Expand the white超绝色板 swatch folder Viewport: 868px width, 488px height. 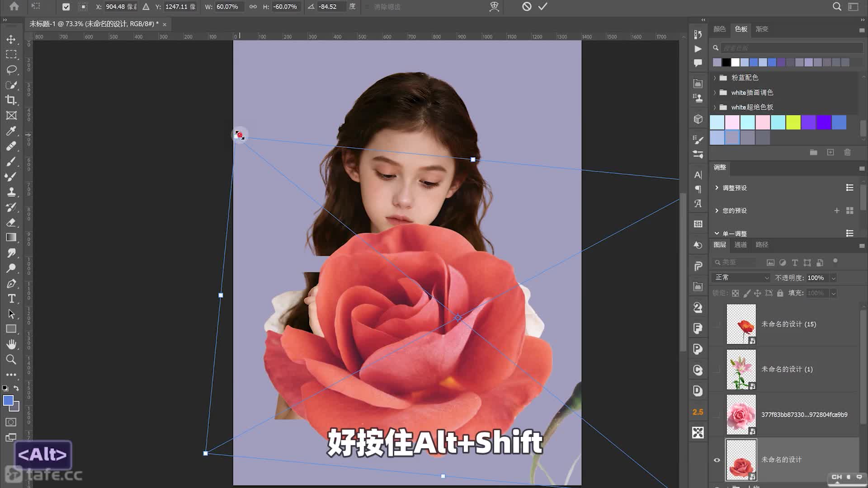pyautogui.click(x=715, y=107)
